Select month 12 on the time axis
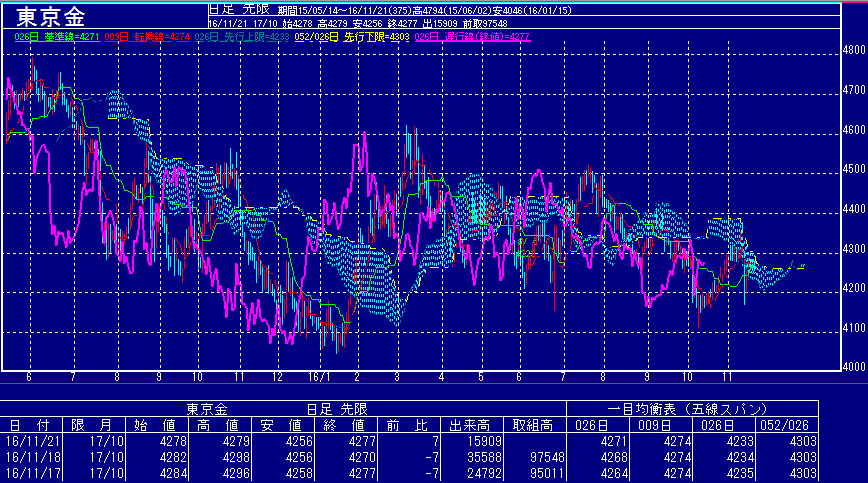 pyautogui.click(x=278, y=378)
